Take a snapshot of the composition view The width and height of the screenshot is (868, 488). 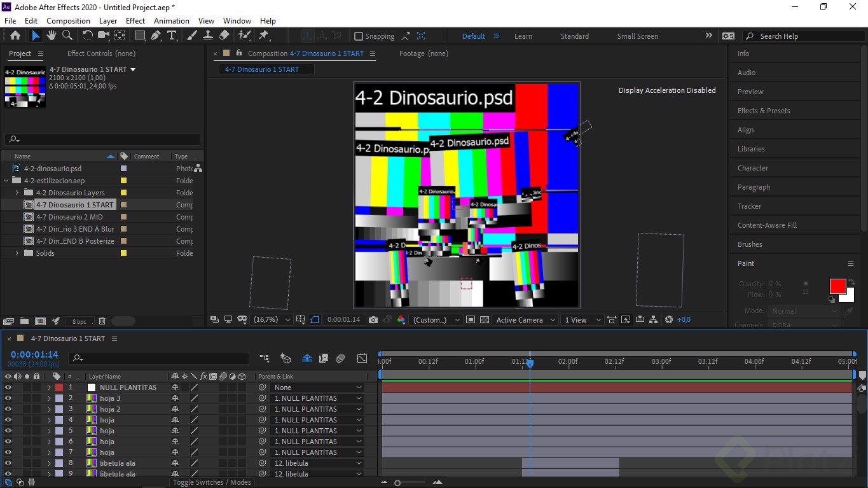373,319
